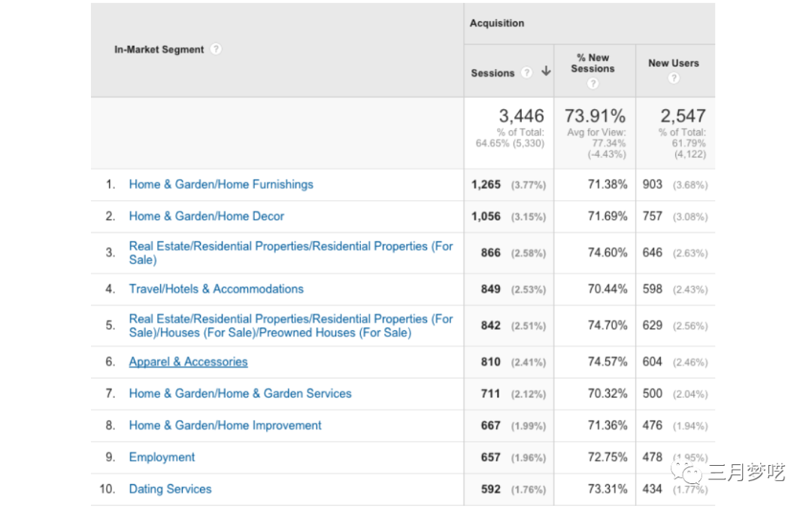Sort by the Sessions column header

pyautogui.click(x=493, y=73)
